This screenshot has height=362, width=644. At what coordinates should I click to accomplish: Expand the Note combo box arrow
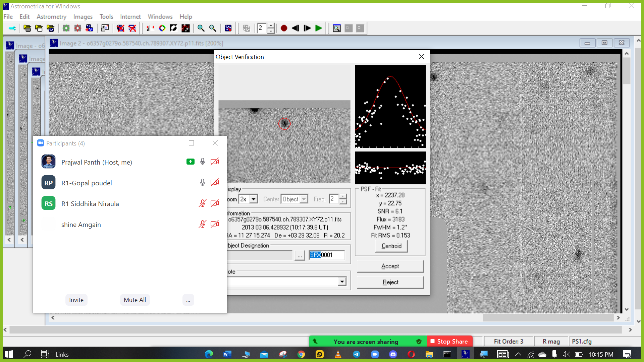(x=342, y=282)
